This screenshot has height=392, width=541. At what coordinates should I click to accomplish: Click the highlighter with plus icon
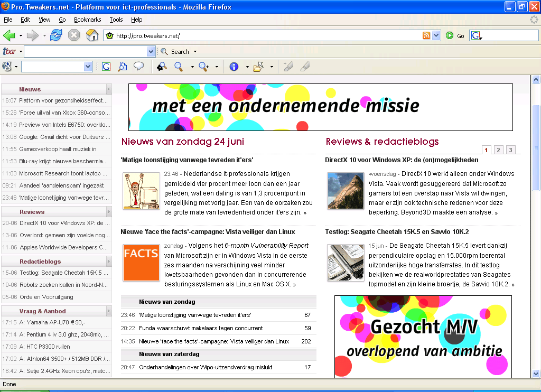[x=288, y=66]
